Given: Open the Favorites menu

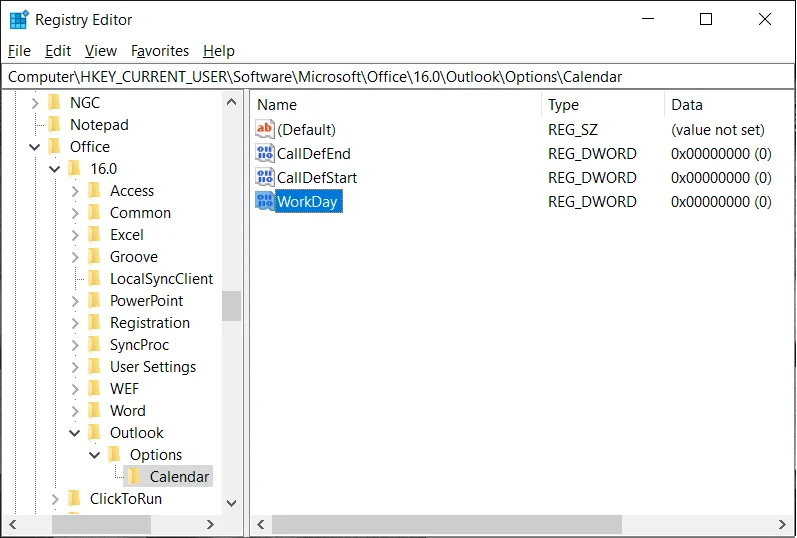Looking at the screenshot, I should [x=160, y=51].
